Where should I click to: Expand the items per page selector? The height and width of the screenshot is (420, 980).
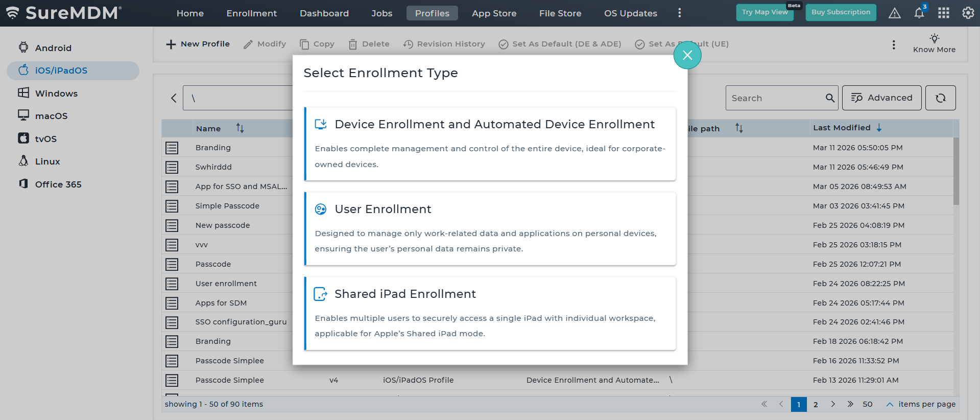point(889,404)
